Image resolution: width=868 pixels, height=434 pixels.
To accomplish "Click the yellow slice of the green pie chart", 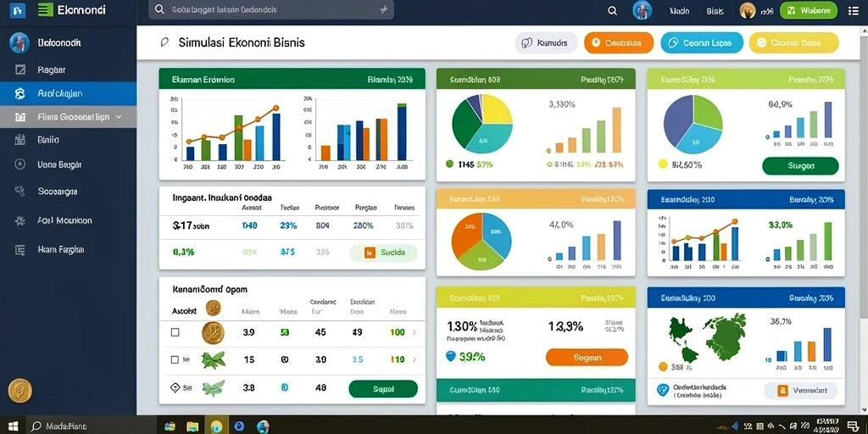I will click(x=495, y=109).
